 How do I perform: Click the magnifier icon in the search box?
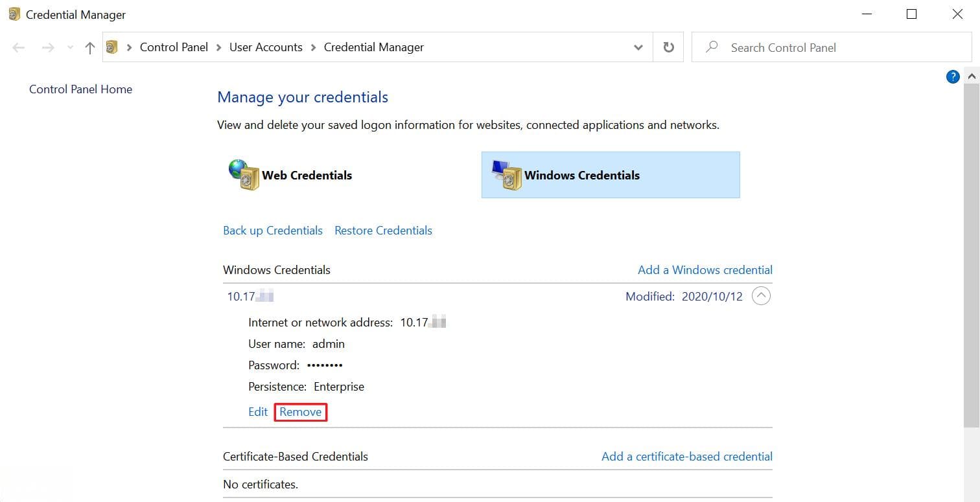[712, 47]
